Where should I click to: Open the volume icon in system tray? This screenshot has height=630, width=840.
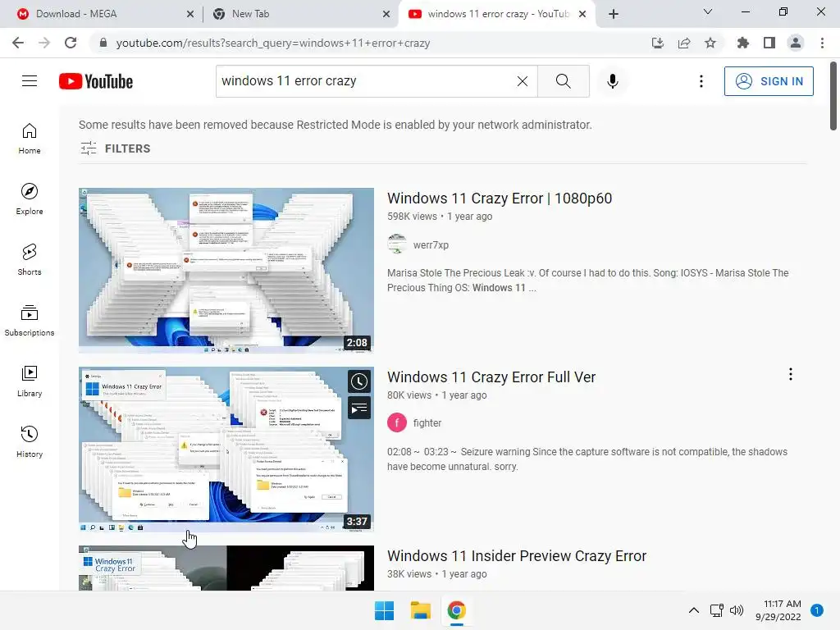[737, 610]
